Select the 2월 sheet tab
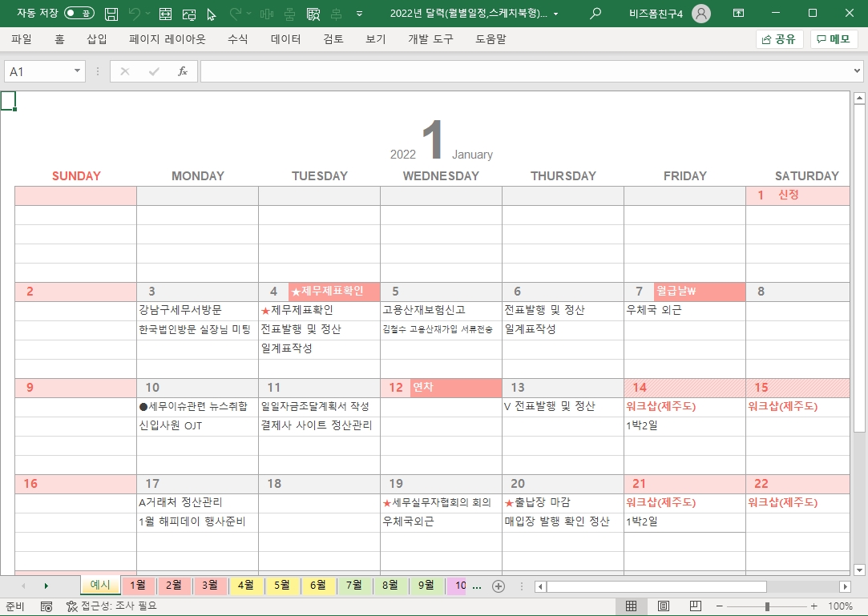Viewport: 868px width, 616px height. click(x=174, y=585)
